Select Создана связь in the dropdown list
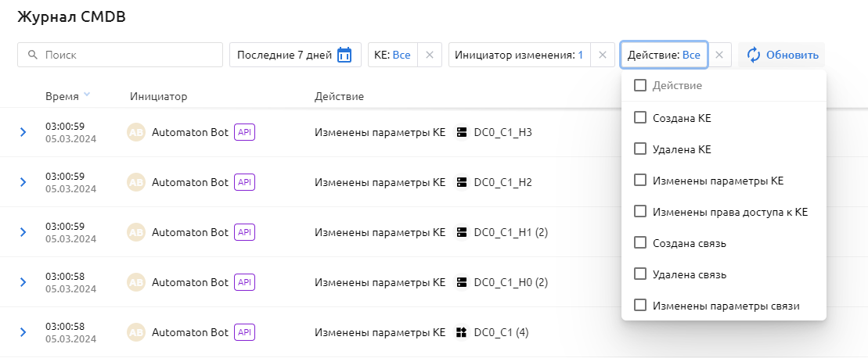Image resolution: width=868 pixels, height=358 pixels. point(640,243)
